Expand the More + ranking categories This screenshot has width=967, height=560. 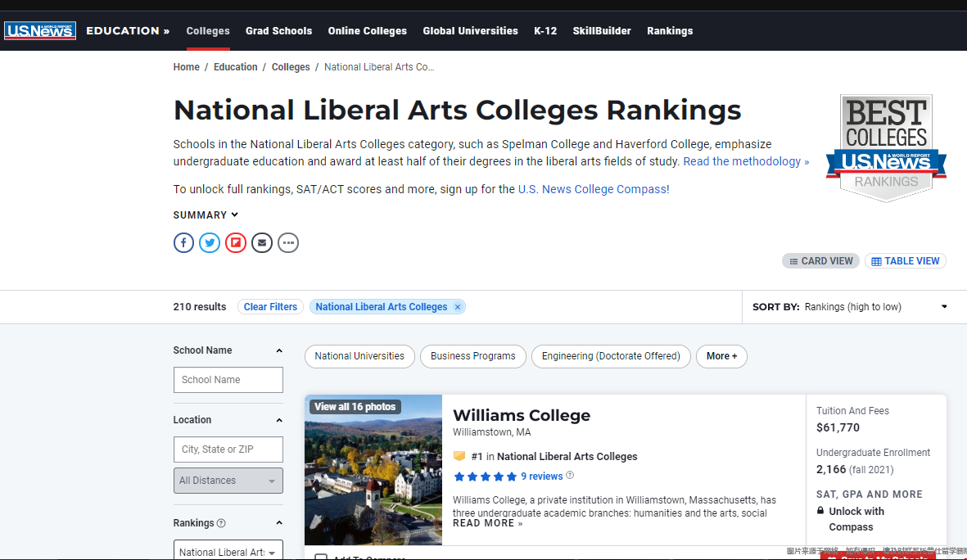pyautogui.click(x=721, y=356)
